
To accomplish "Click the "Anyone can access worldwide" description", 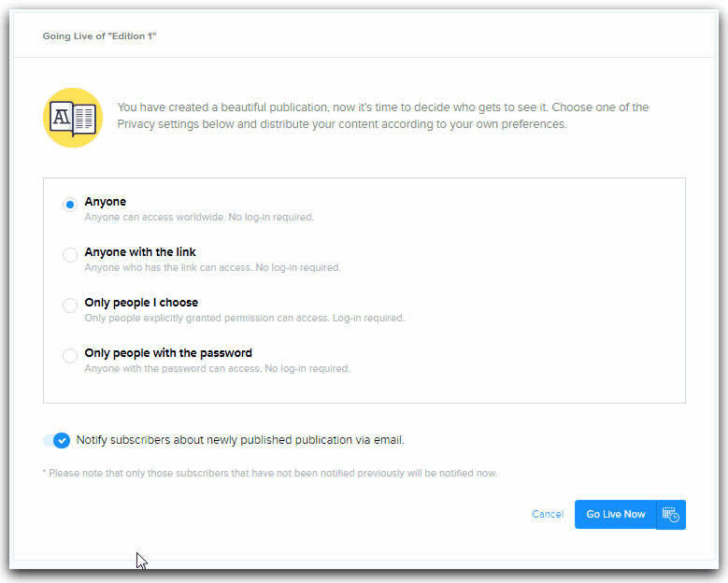I will (199, 218).
